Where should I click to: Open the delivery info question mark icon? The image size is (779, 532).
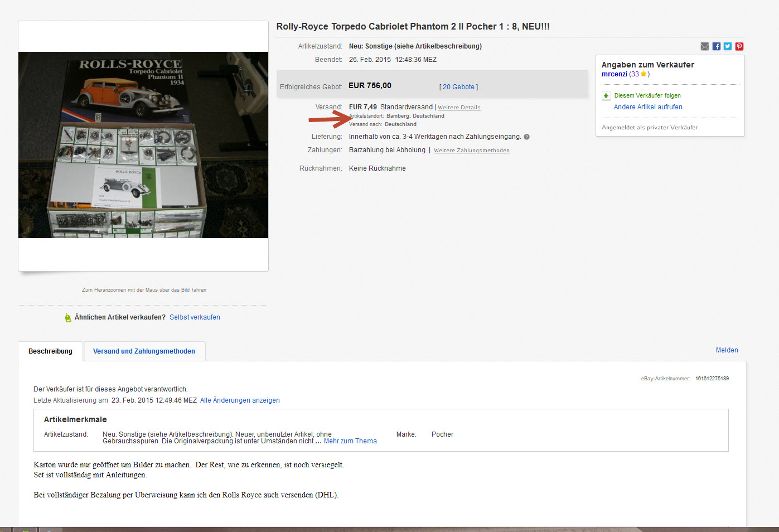coord(526,137)
